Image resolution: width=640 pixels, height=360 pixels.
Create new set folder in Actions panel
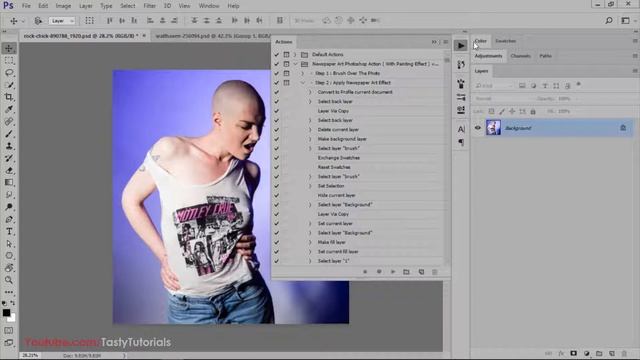point(407,272)
